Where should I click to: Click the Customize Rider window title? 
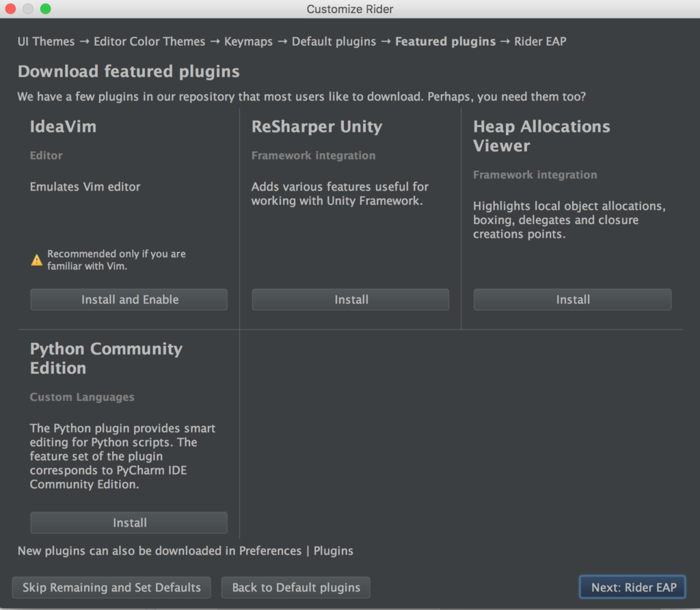pyautogui.click(x=350, y=9)
